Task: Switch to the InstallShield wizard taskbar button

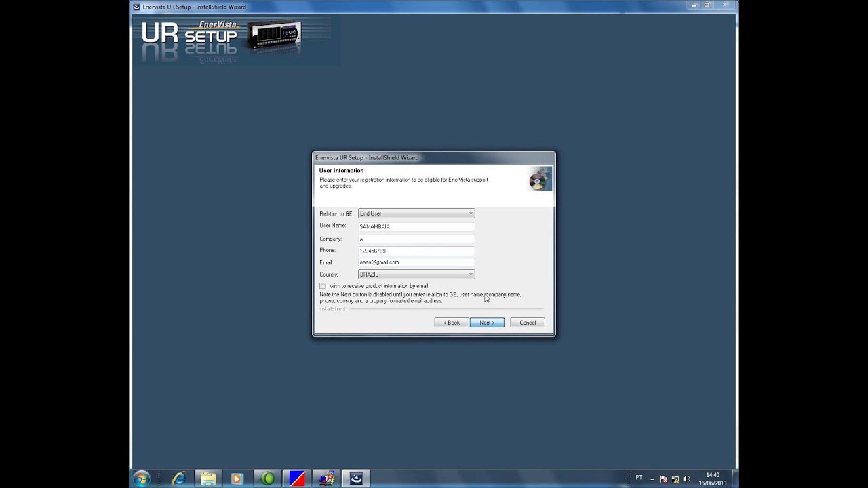Action: point(356,479)
